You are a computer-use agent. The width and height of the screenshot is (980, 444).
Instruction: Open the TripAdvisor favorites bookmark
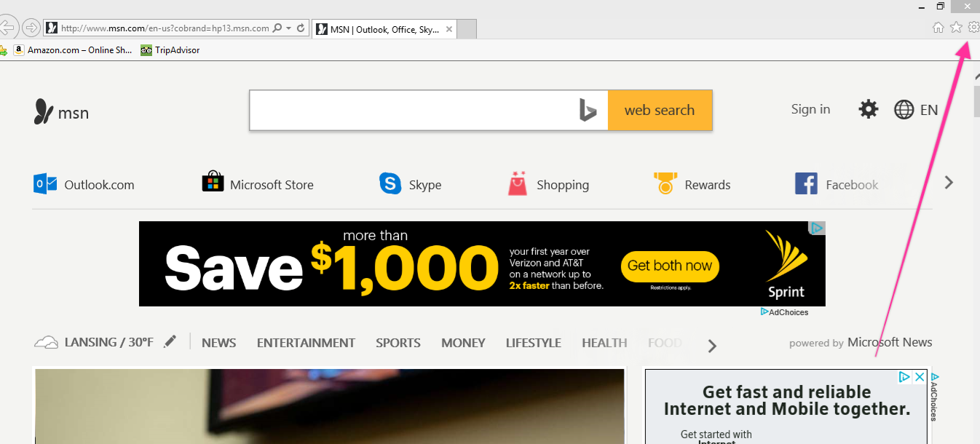pos(170,50)
